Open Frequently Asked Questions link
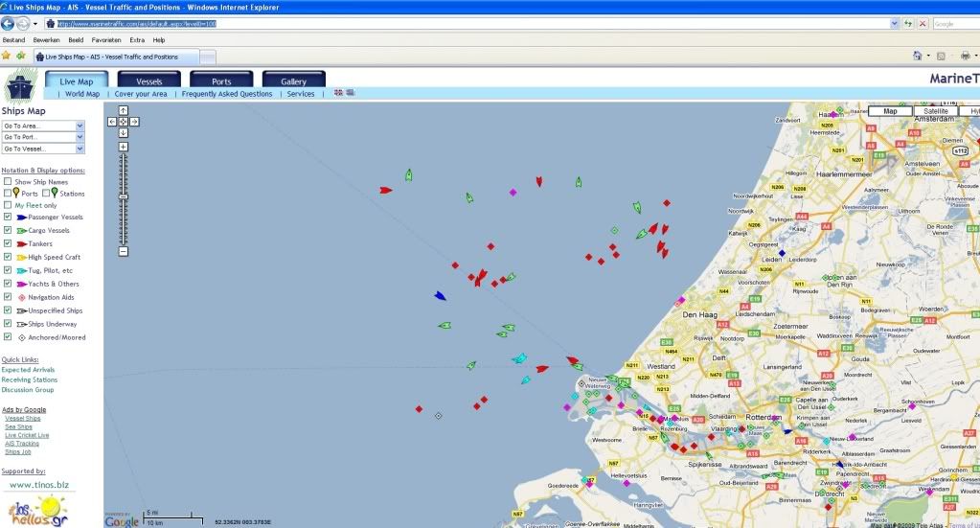Screen dimensions: 980x528 click(227, 94)
